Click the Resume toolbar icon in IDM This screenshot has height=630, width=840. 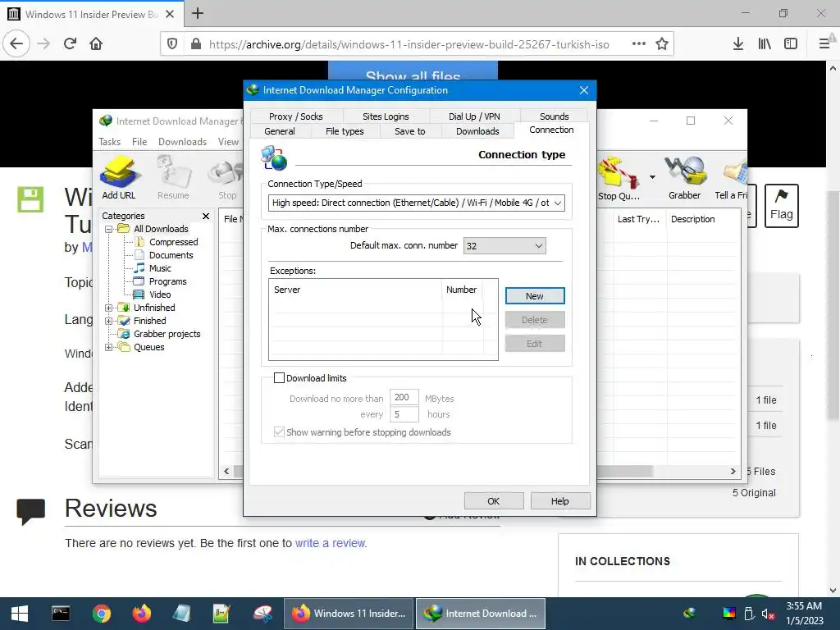coord(173,177)
